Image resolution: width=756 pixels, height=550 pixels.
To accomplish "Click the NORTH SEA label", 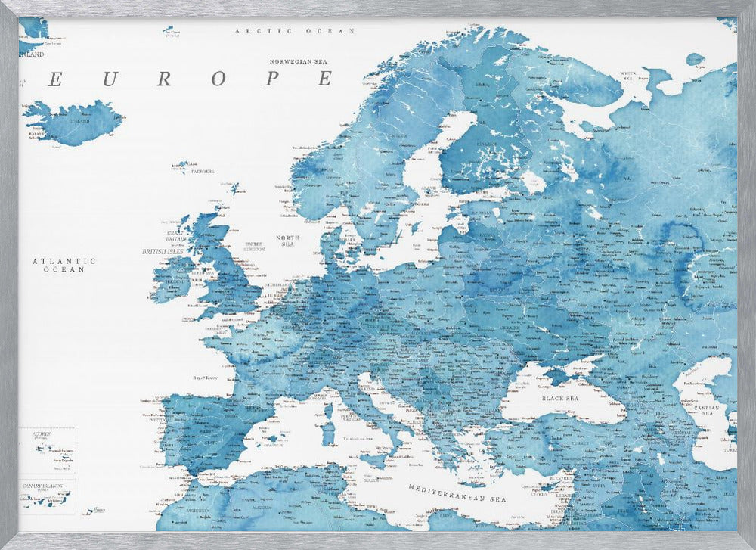I will click(286, 241).
